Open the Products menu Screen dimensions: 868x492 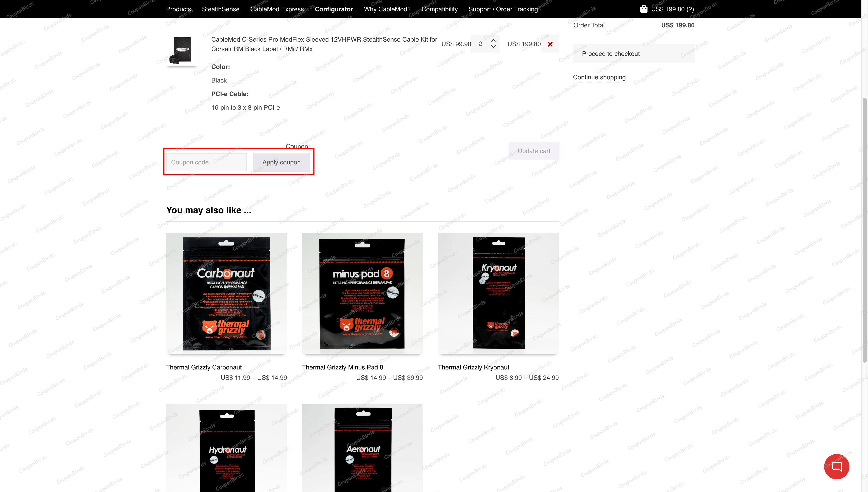click(x=178, y=9)
